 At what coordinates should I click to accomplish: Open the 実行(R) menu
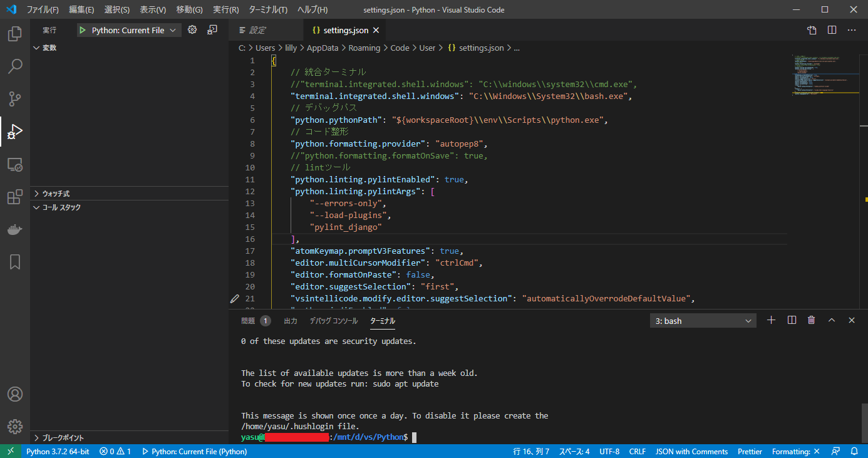[226, 10]
